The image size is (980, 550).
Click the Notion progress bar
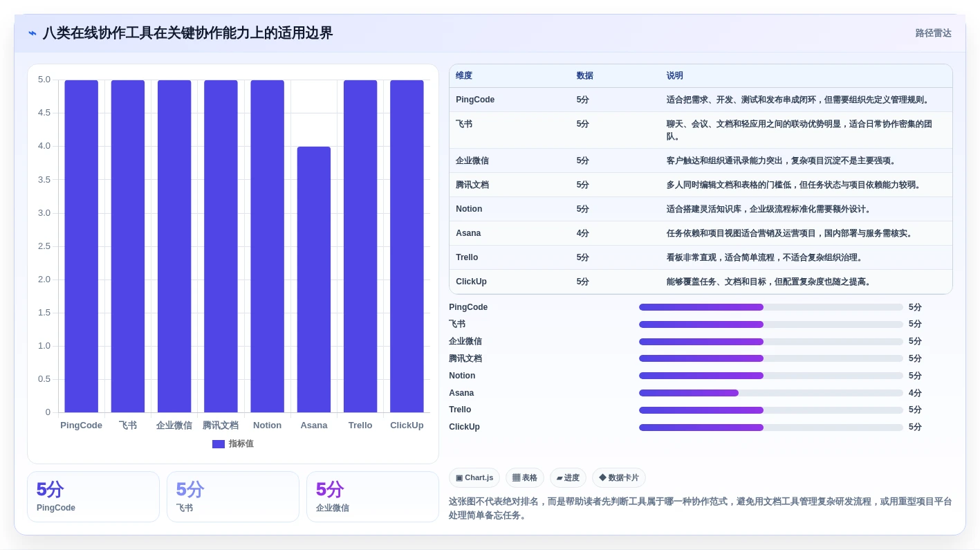771,376
